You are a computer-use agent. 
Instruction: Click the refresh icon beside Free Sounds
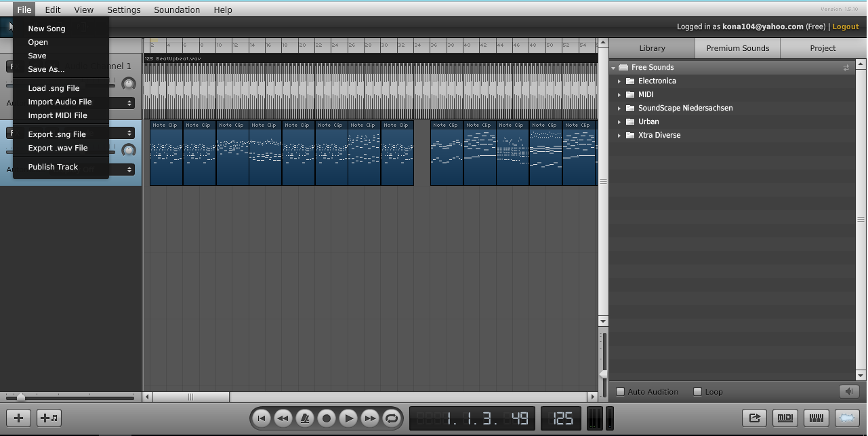pyautogui.click(x=846, y=68)
